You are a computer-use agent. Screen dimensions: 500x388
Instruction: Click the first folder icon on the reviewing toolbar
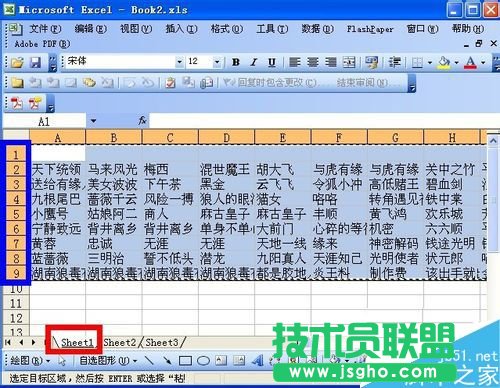click(17, 82)
